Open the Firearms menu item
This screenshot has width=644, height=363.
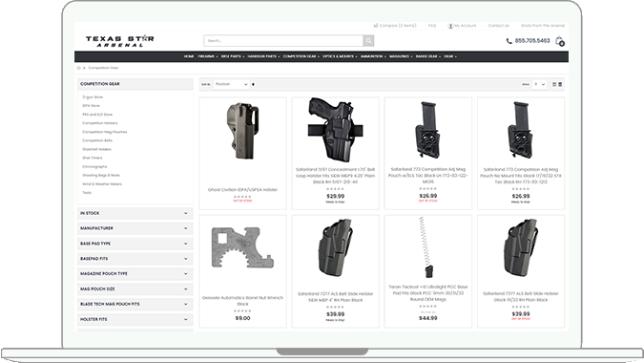[207, 56]
